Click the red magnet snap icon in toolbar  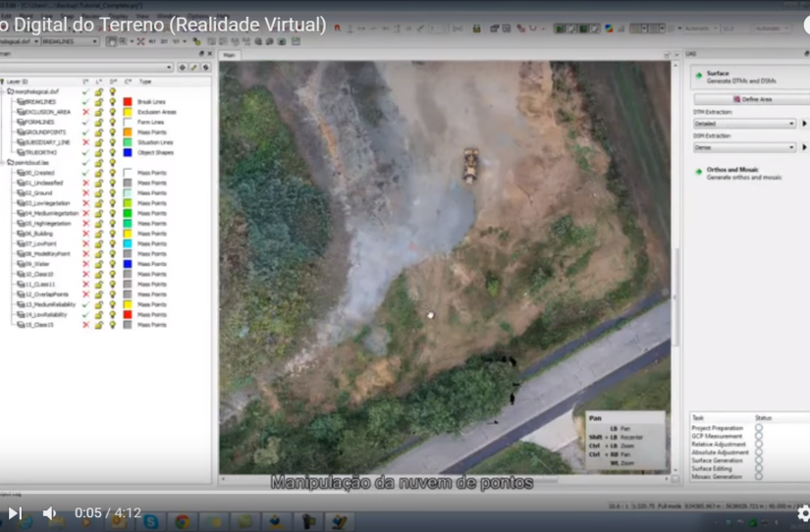coord(338,27)
